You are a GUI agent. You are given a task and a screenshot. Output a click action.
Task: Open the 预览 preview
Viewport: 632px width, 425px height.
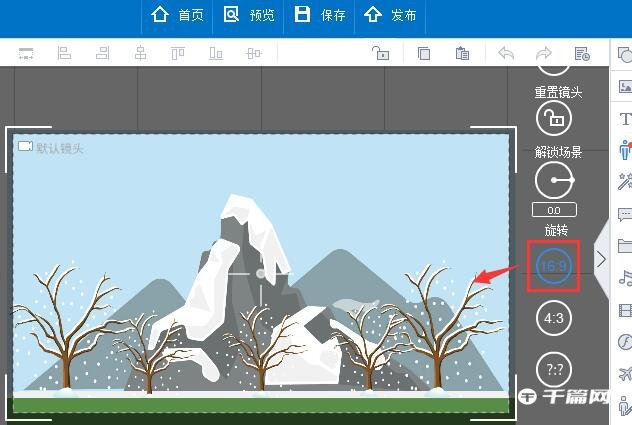(249, 15)
